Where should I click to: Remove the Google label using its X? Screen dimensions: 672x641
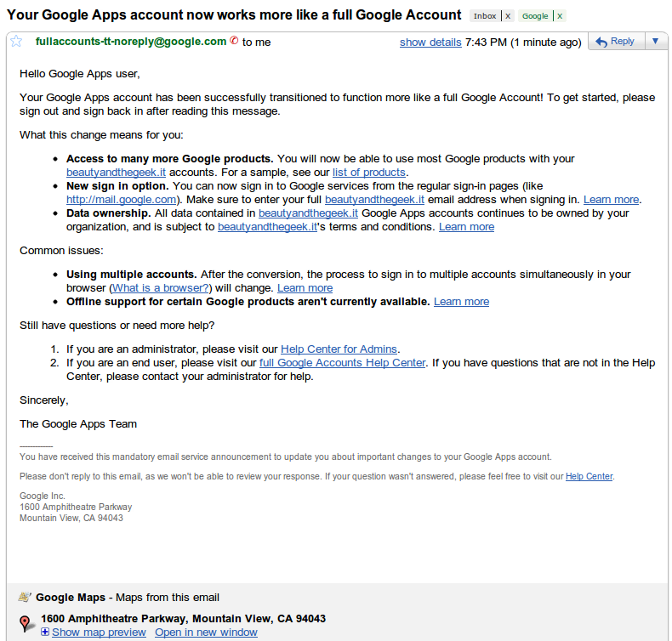pos(558,16)
